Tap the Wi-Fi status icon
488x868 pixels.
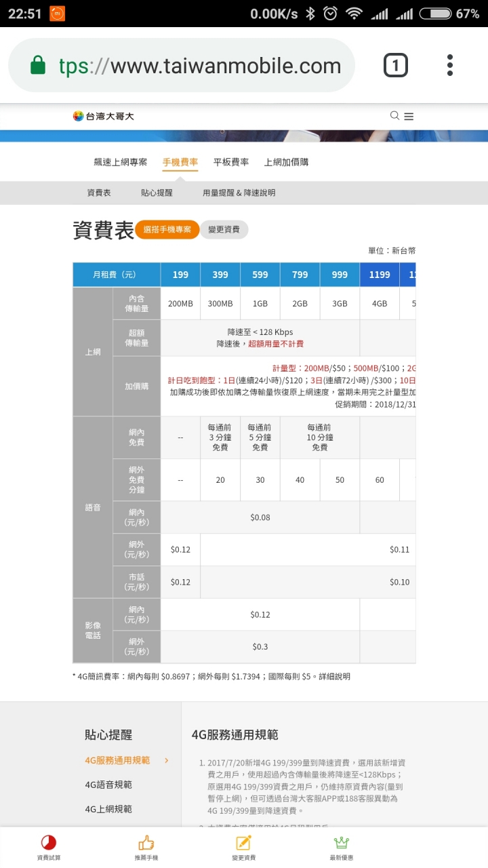(x=353, y=14)
